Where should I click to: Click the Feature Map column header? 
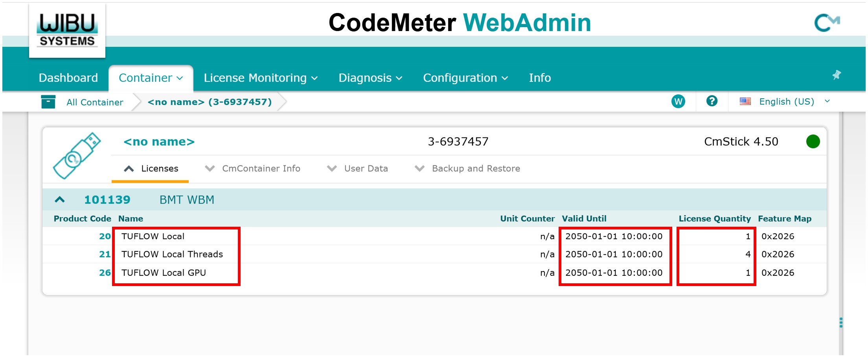click(785, 218)
